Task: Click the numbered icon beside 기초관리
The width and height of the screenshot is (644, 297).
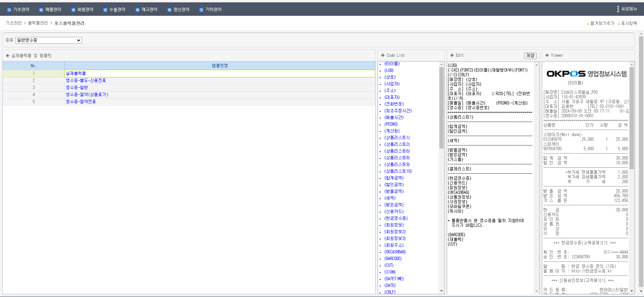Action: coord(9,10)
